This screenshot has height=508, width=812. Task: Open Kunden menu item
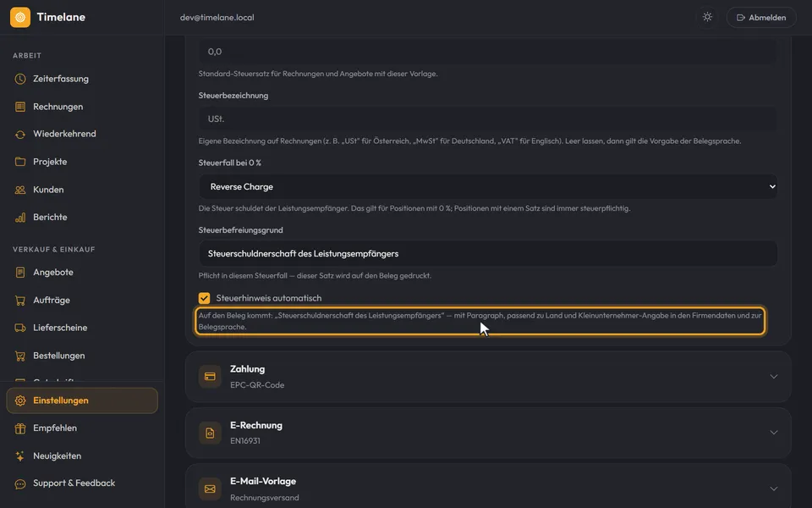[82, 190]
